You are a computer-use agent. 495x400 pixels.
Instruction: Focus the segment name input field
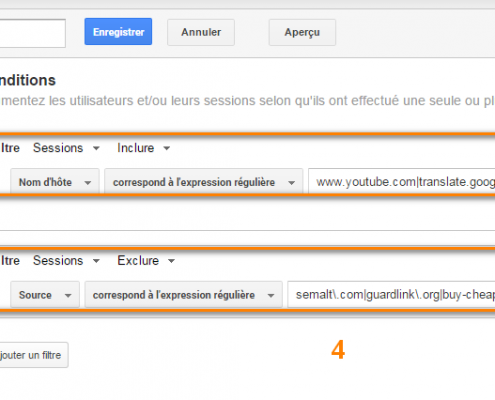click(x=32, y=33)
